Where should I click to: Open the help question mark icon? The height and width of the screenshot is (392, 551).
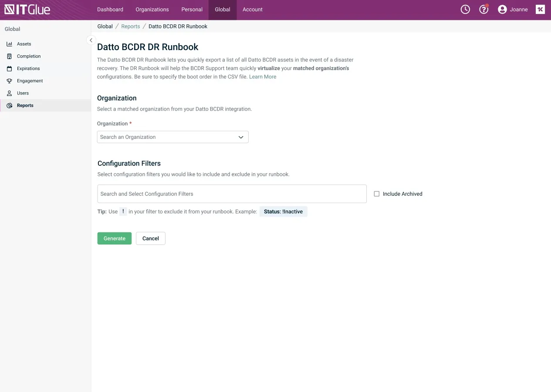click(x=483, y=10)
